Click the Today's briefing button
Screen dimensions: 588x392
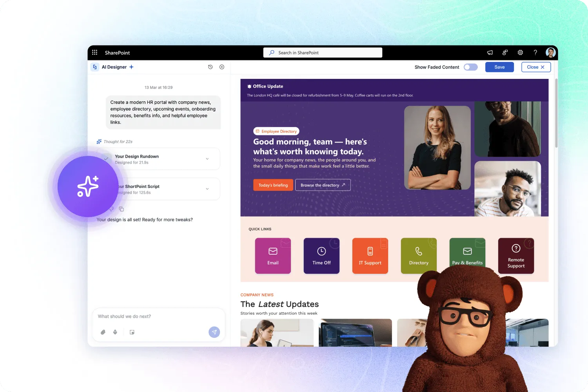pyautogui.click(x=273, y=185)
